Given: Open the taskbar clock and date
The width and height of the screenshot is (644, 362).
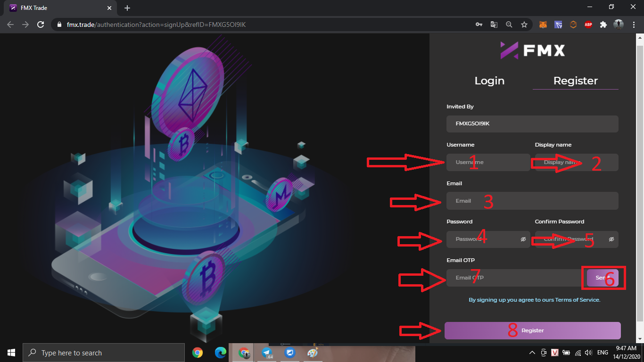Looking at the screenshot, I should pyautogui.click(x=627, y=353).
